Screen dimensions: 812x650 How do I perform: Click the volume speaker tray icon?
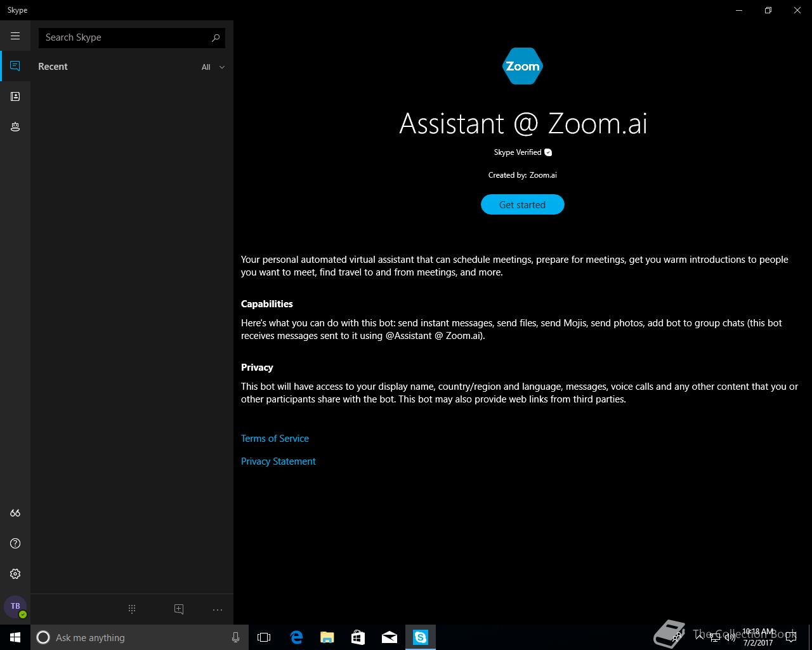coord(730,637)
